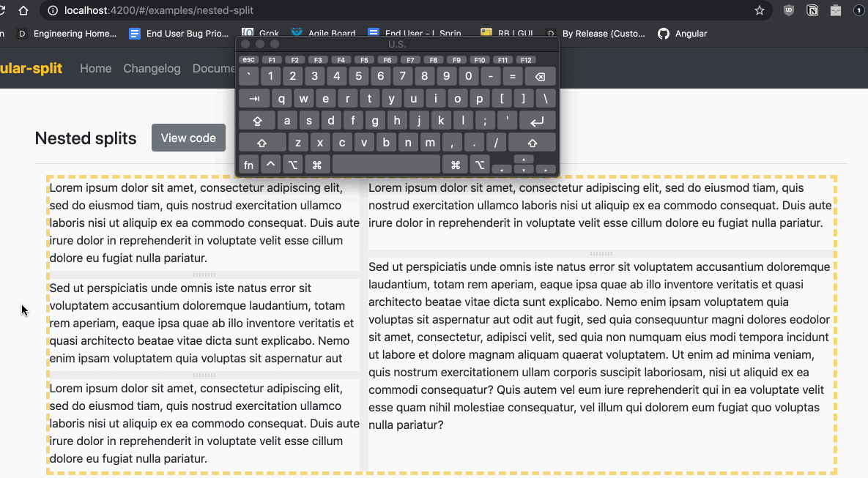Click the right-column horizontal split gutter handle
This screenshot has height=478, width=868.
tap(601, 254)
